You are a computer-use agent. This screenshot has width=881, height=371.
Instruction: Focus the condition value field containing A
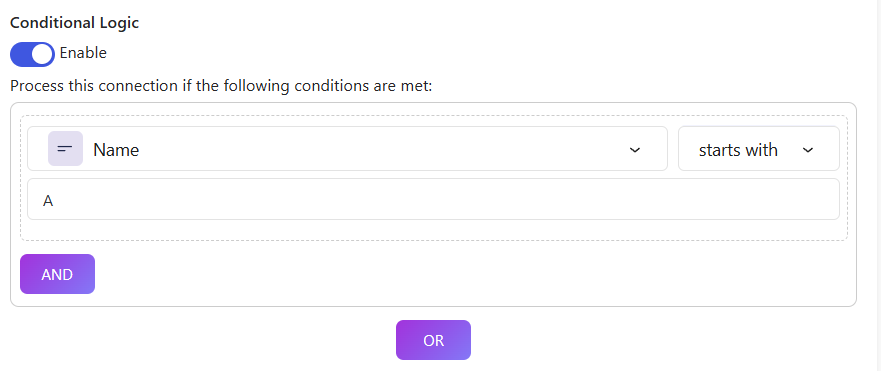coord(433,199)
